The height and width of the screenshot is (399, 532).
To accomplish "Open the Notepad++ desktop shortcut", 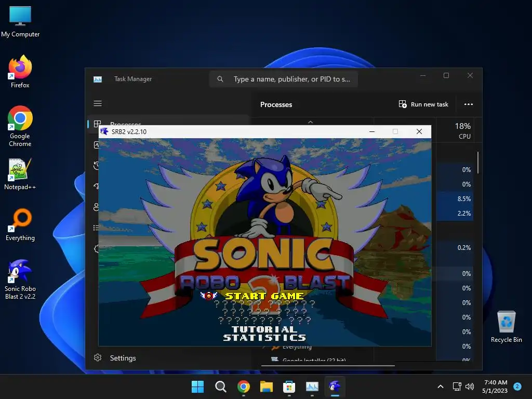I will 20,174.
